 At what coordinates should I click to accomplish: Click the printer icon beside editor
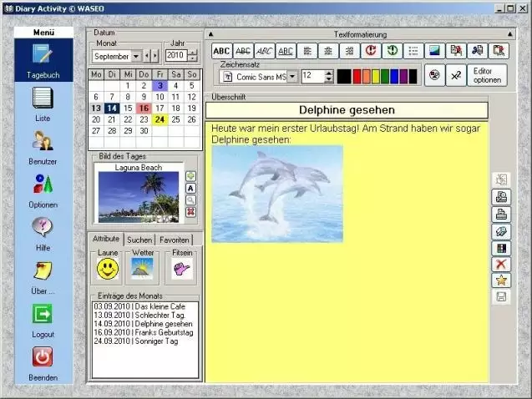[x=501, y=214]
